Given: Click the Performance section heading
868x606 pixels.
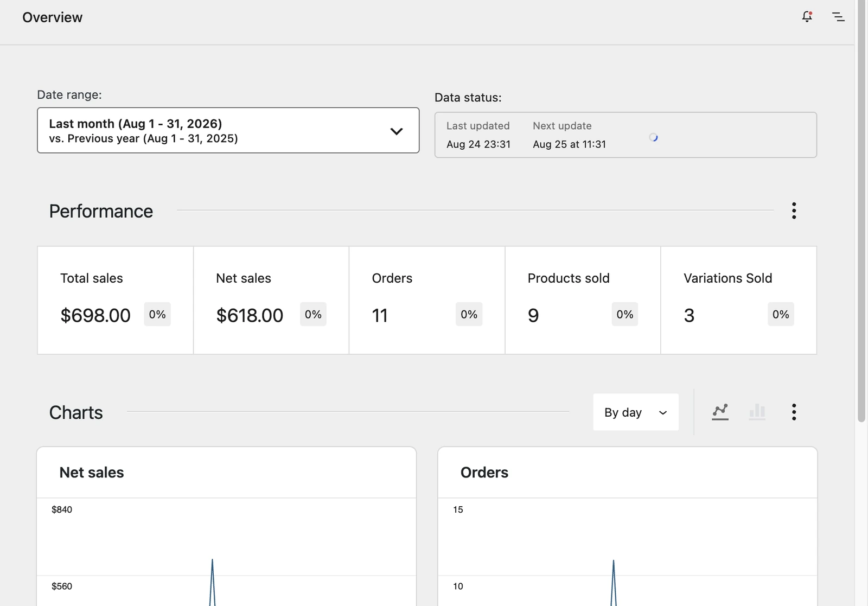Looking at the screenshot, I should pyautogui.click(x=101, y=211).
